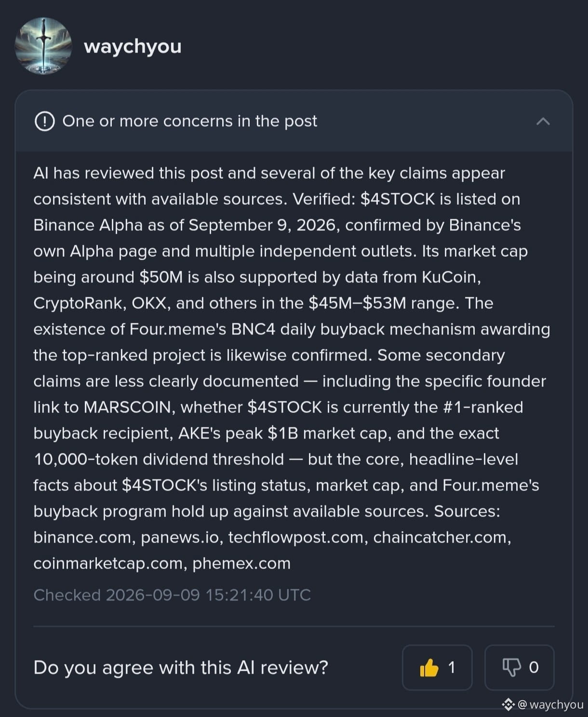Click the Binance logo watermark icon
The height and width of the screenshot is (717, 588).
(508, 704)
